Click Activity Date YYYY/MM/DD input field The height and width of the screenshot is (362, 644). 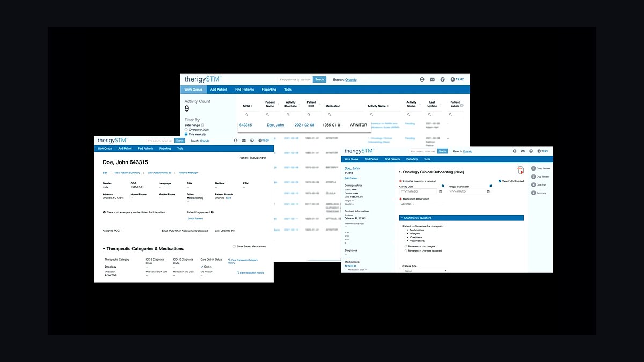point(419,191)
